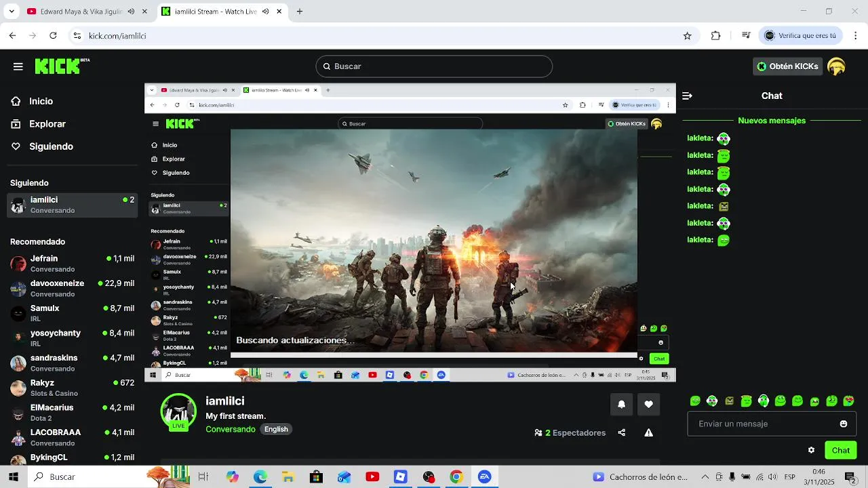
Task: Click the 2 Espectadores viewer count
Action: (570, 432)
